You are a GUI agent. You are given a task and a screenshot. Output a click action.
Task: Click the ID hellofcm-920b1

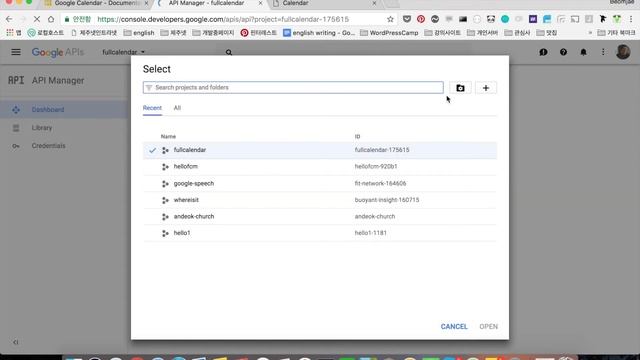376,166
